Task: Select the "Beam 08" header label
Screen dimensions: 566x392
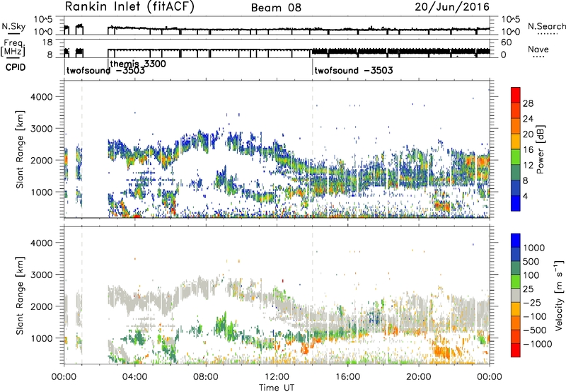Action: (276, 8)
